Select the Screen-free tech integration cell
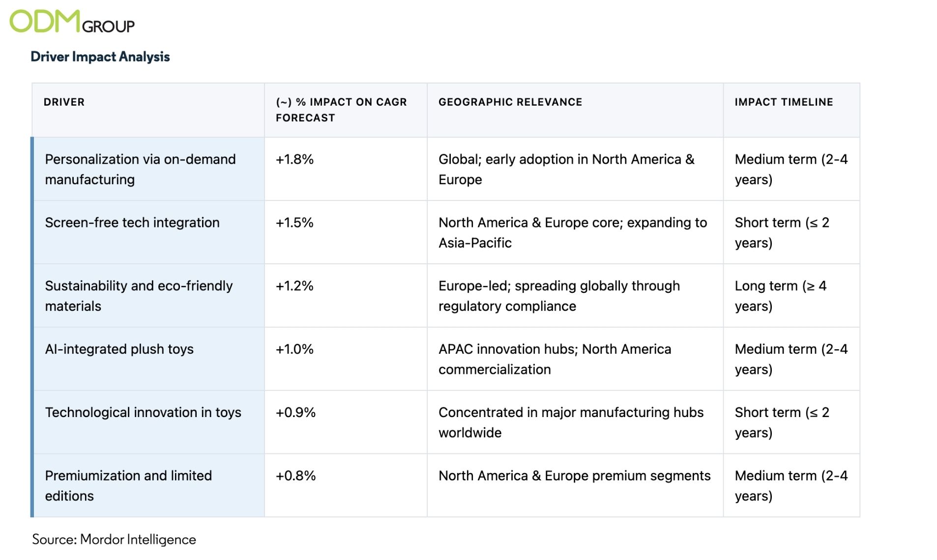 [132, 223]
